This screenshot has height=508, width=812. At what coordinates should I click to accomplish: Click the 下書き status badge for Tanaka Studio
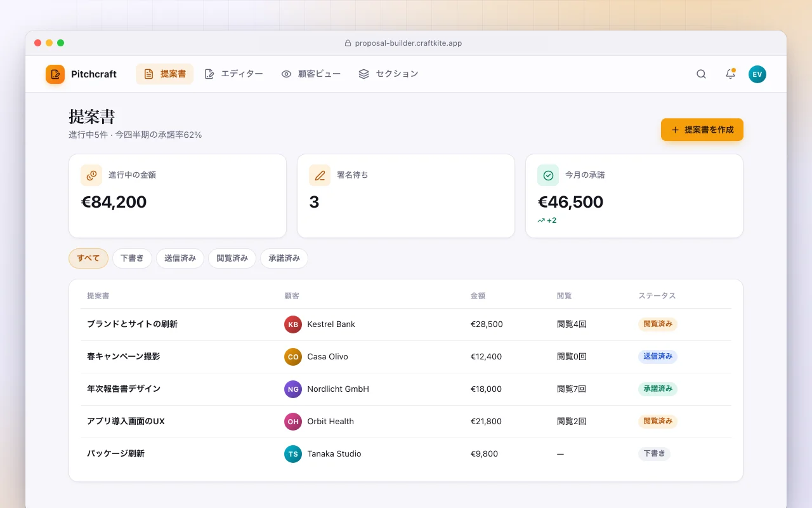click(x=654, y=454)
